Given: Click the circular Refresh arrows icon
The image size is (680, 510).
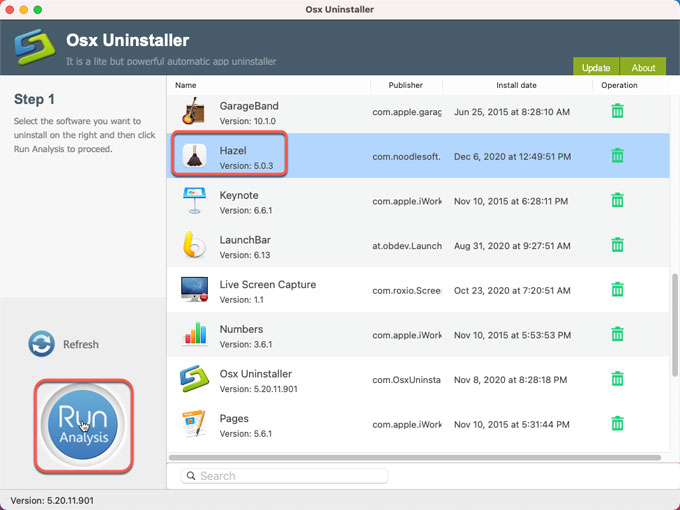Looking at the screenshot, I should click(x=42, y=344).
